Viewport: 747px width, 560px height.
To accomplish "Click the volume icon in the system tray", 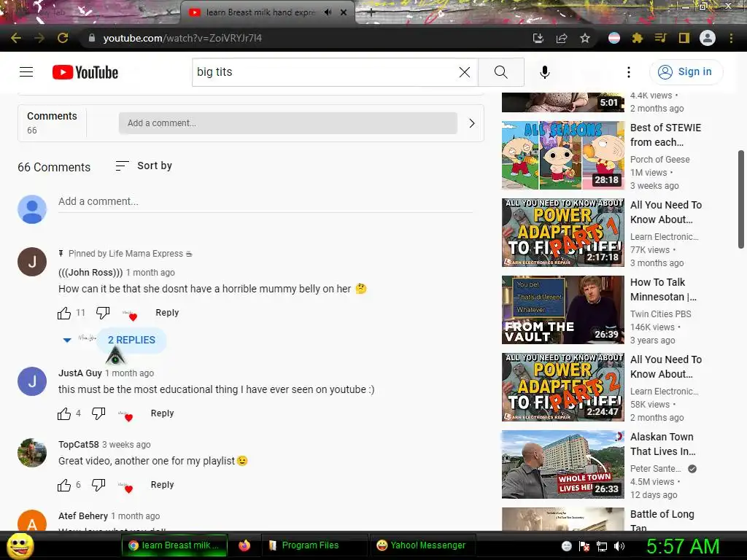I will [x=619, y=546].
